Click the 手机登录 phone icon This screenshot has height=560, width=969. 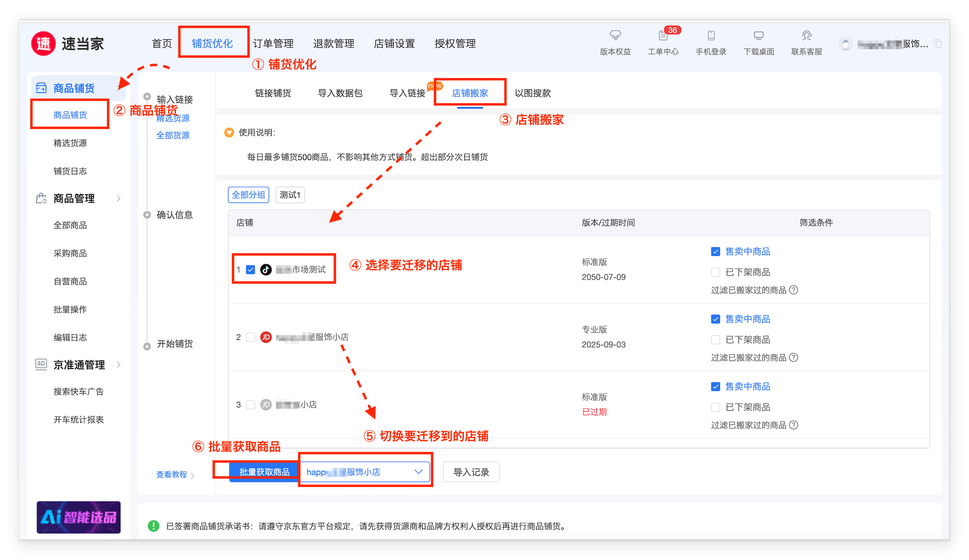(x=711, y=36)
